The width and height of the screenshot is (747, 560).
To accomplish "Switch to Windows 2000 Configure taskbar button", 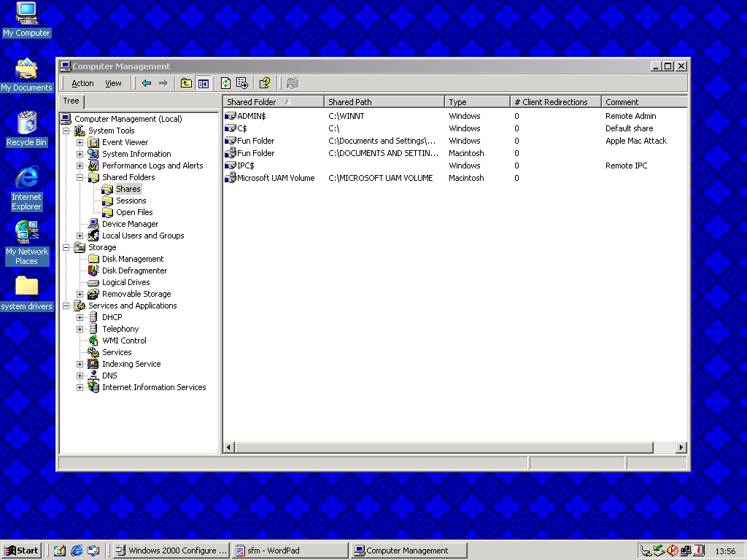I will click(172, 551).
